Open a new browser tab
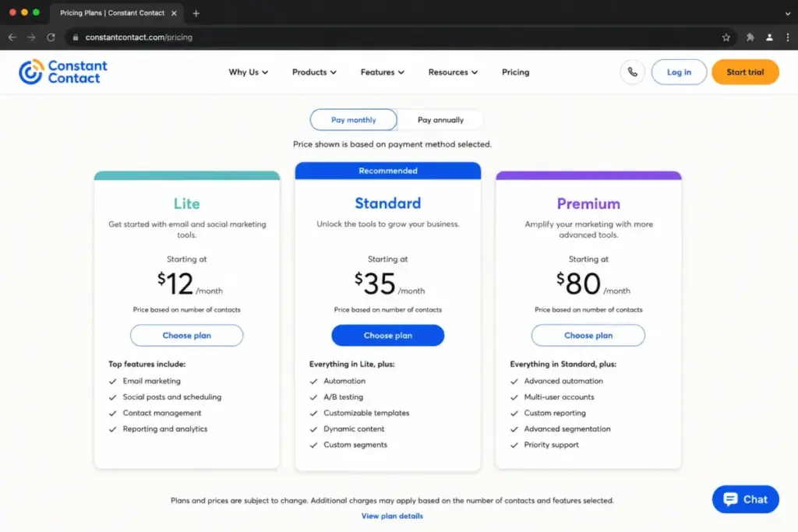The height and width of the screenshot is (532, 798). click(x=196, y=13)
